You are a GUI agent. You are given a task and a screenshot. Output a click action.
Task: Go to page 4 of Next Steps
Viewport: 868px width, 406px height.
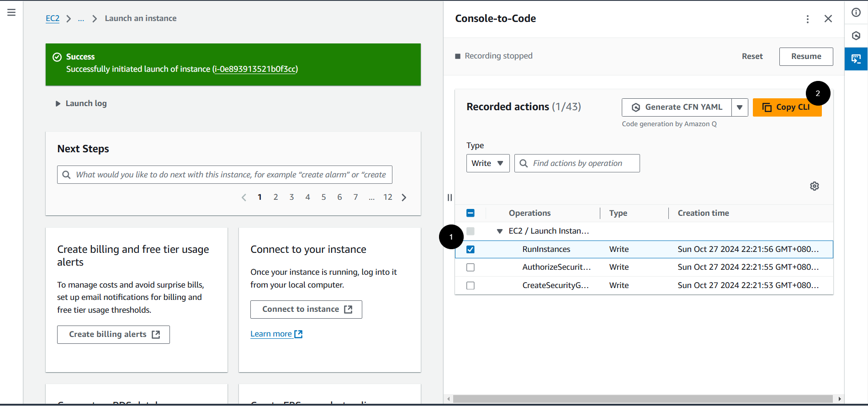(307, 197)
